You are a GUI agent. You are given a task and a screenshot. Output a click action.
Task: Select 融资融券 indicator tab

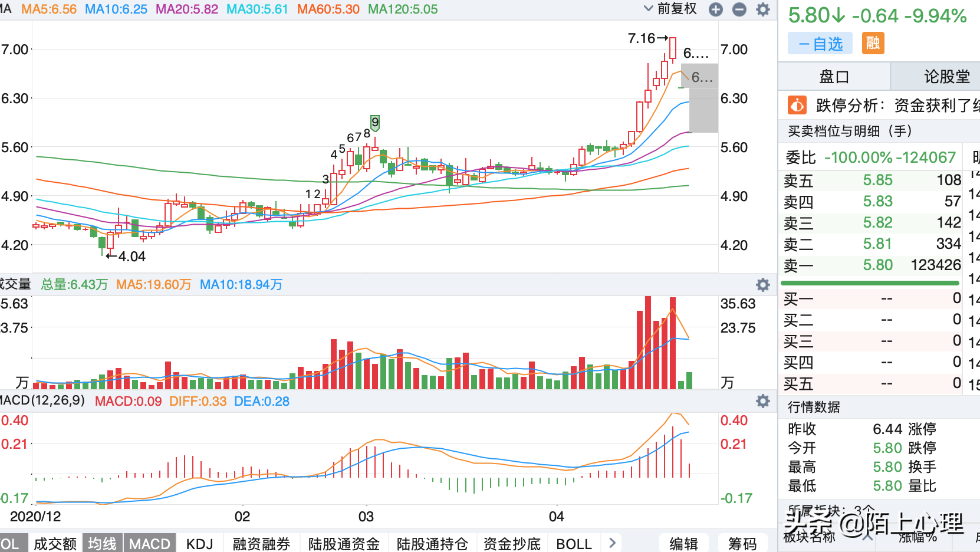click(x=262, y=543)
